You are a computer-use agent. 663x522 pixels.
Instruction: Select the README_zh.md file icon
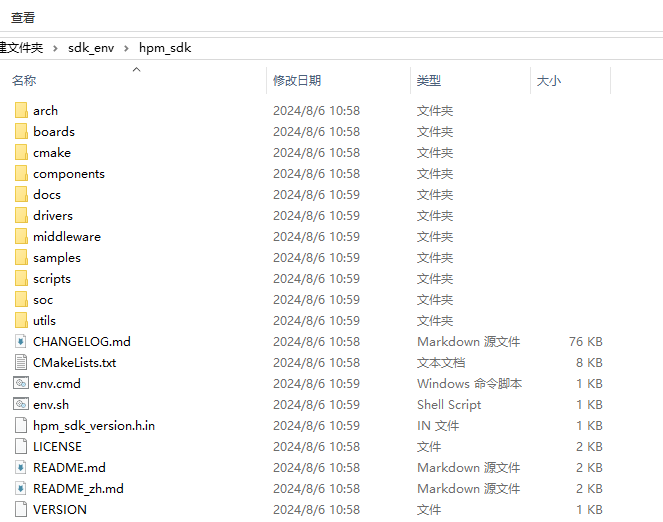(x=21, y=488)
